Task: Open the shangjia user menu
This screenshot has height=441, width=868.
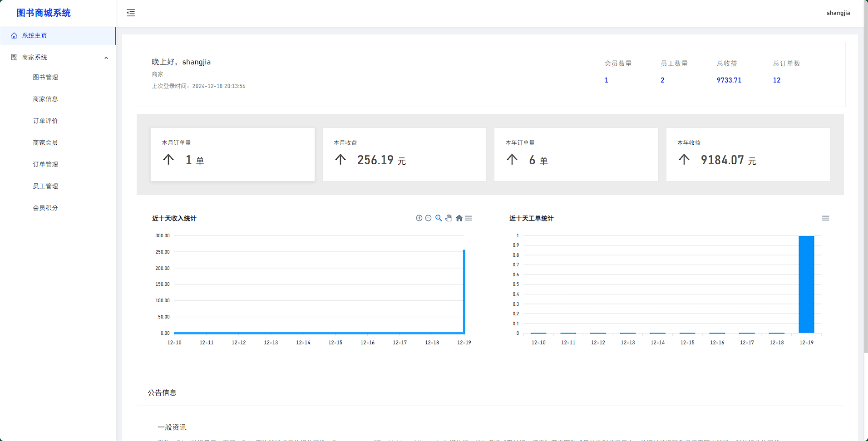Action: pyautogui.click(x=838, y=13)
